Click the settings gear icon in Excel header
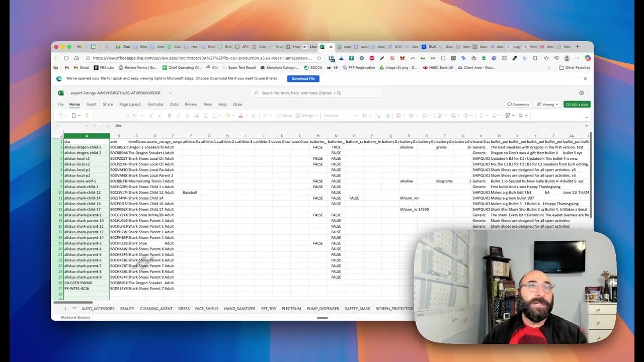The width and height of the screenshot is (644, 362). 582,93
